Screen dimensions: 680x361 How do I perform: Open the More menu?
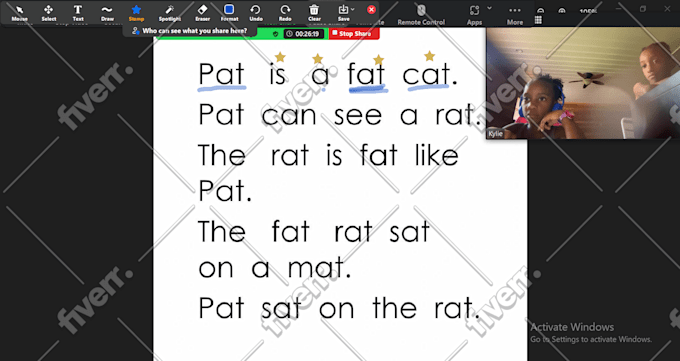click(x=515, y=14)
